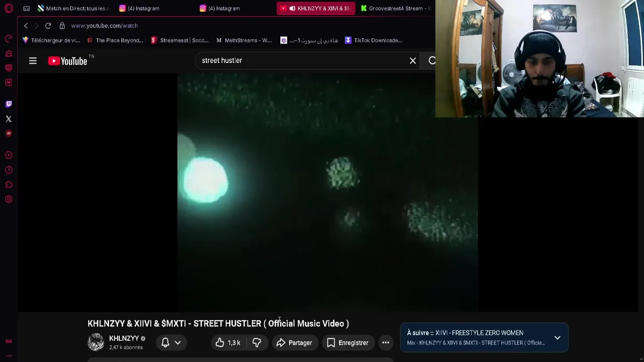This screenshot has width=644, height=362.
Task: Open 'Téléchargeur de vi...' bookmark
Action: (x=51, y=40)
